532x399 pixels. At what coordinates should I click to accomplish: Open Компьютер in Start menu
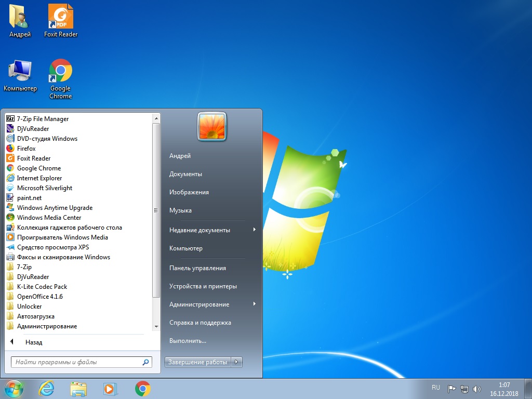pyautogui.click(x=186, y=248)
